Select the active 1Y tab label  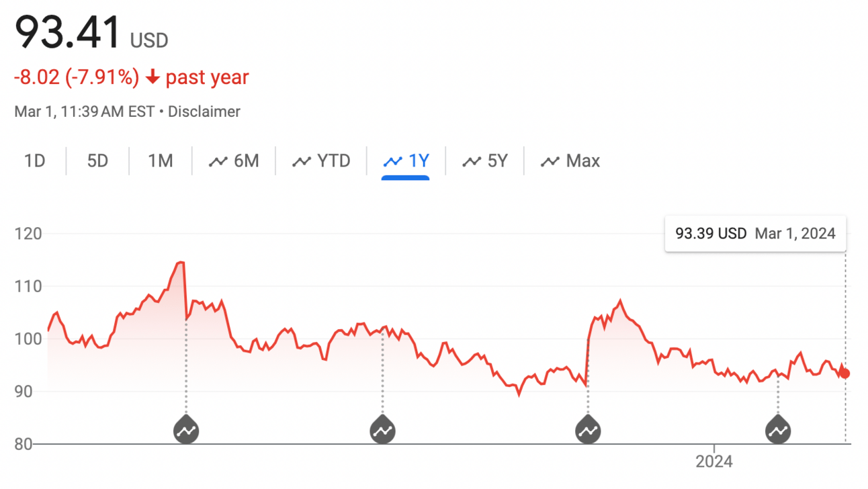[x=419, y=161]
